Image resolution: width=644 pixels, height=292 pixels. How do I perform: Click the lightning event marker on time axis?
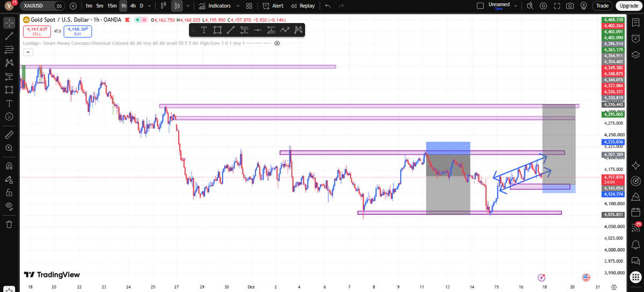[x=541, y=278]
